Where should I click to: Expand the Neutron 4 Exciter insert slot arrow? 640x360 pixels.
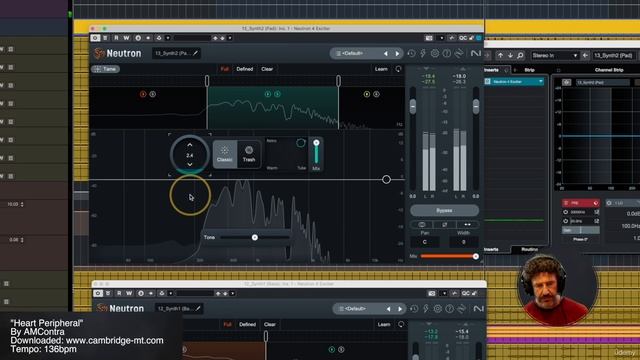pyautogui.click(x=541, y=82)
